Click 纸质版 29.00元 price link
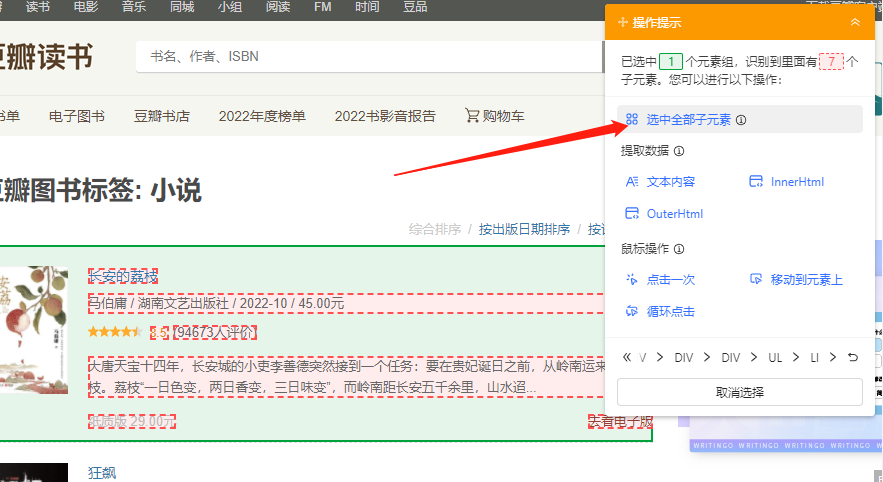883x482 pixels. (x=132, y=421)
